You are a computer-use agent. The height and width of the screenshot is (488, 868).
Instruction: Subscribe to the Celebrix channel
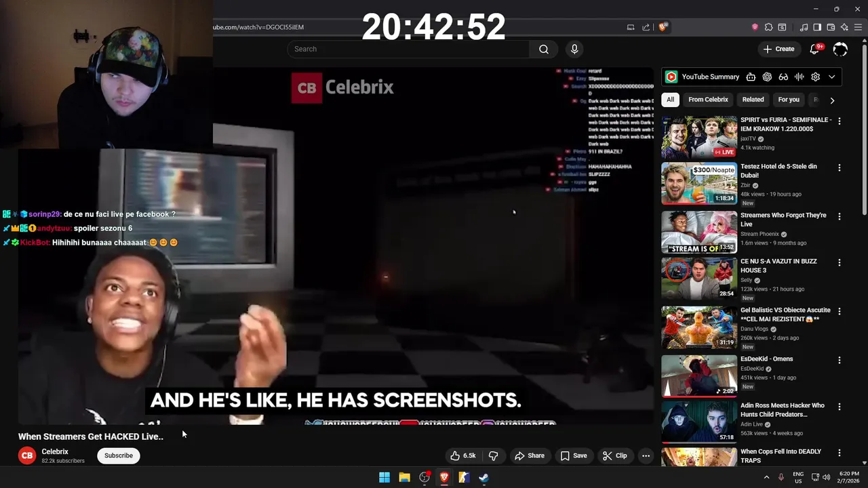pos(119,455)
